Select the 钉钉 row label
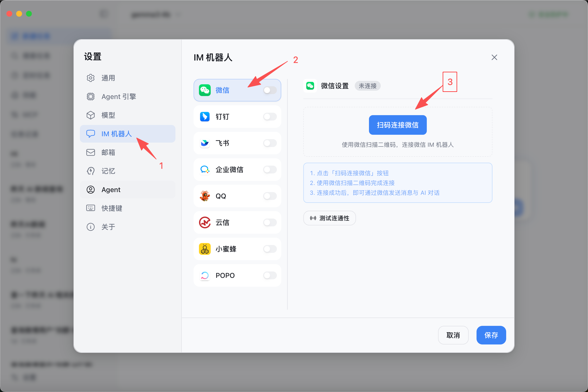This screenshot has width=588, height=392. point(222,117)
